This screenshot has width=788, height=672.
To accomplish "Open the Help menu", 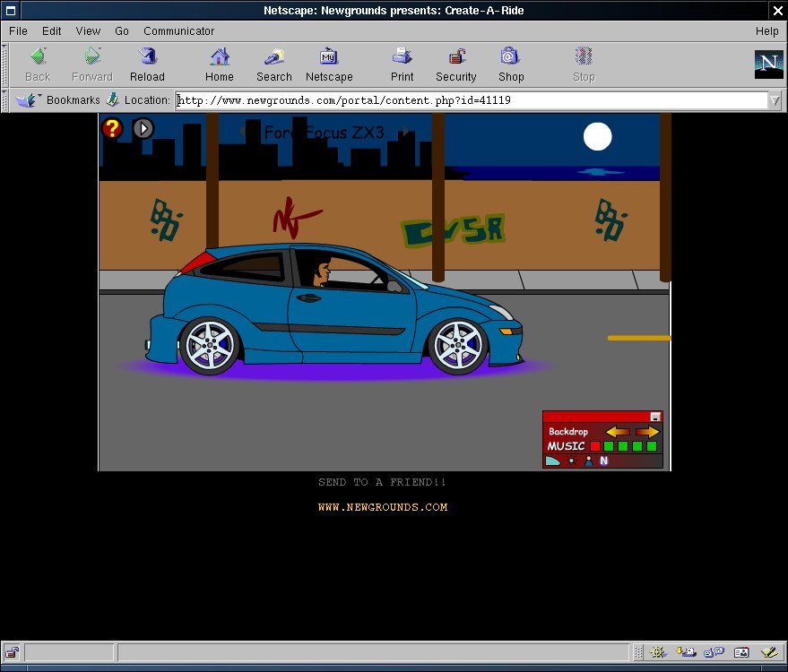I will [766, 31].
